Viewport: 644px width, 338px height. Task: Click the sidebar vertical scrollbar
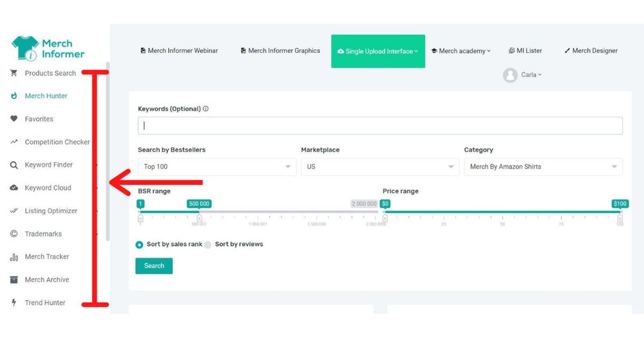[x=108, y=151]
